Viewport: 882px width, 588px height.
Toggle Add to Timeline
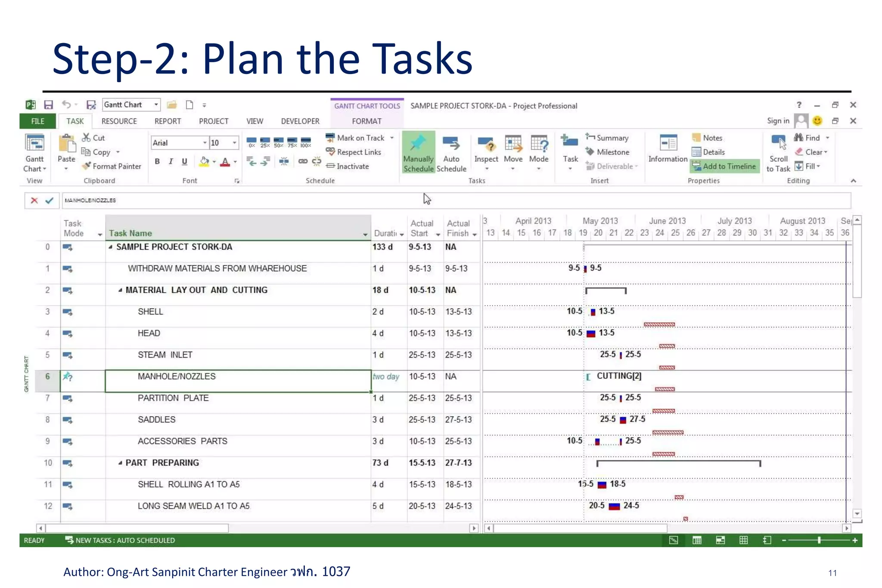pyautogui.click(x=724, y=166)
